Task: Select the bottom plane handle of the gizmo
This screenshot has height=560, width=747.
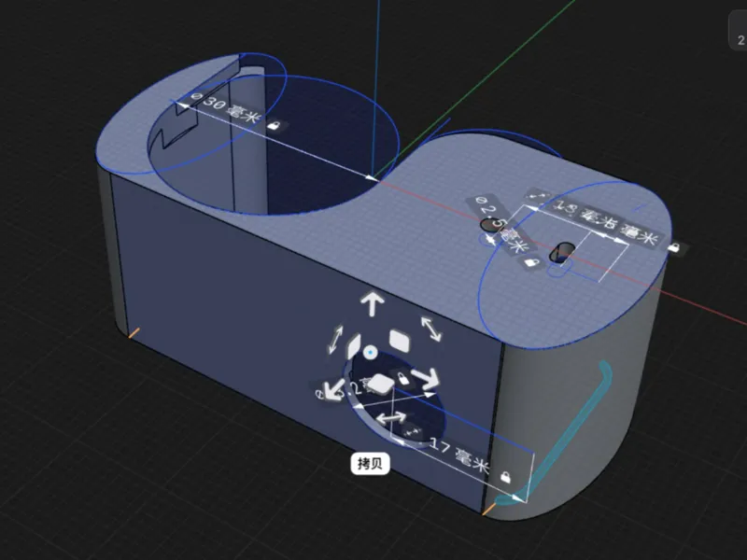Action: tap(381, 385)
